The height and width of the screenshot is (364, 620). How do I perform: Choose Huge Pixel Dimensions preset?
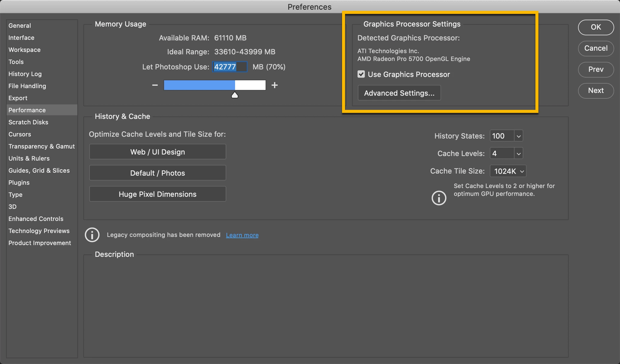157,194
